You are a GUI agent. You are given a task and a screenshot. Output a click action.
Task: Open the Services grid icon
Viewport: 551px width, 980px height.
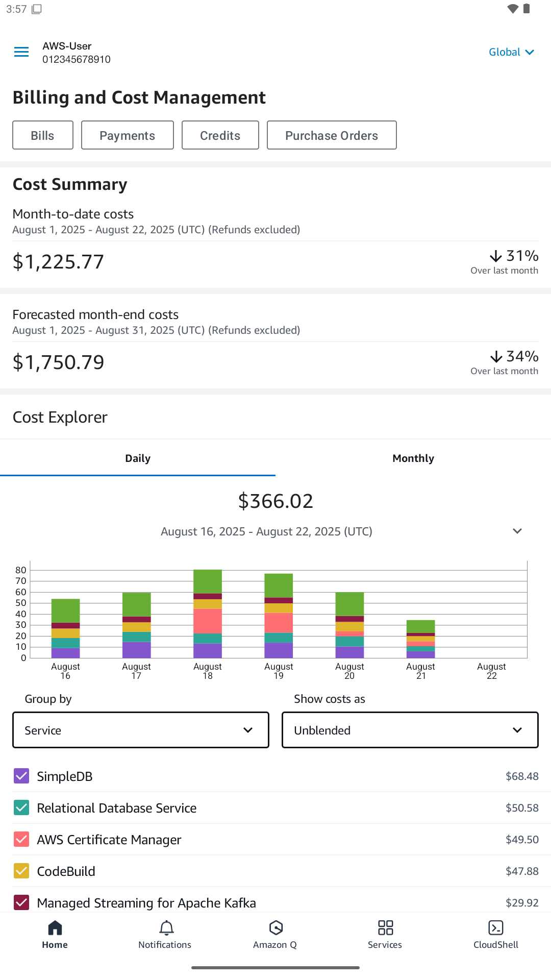[x=386, y=928]
